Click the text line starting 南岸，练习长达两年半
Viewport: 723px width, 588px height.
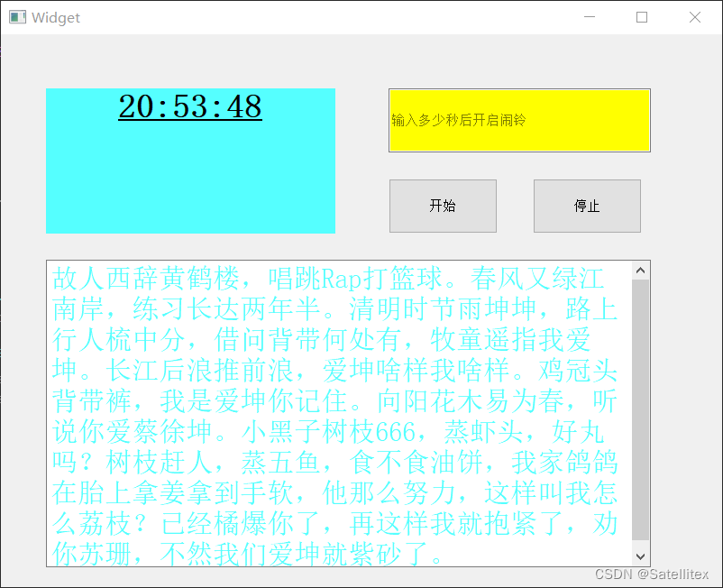(x=334, y=308)
